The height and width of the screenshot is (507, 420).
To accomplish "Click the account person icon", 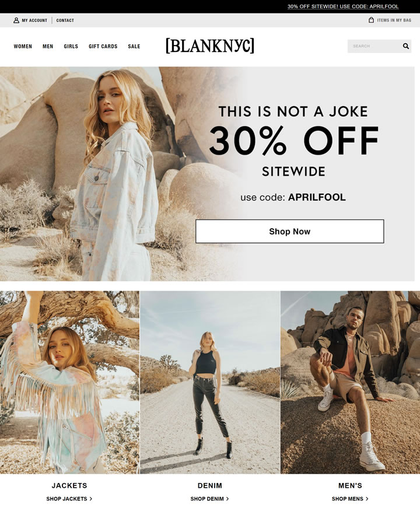I will click(16, 20).
